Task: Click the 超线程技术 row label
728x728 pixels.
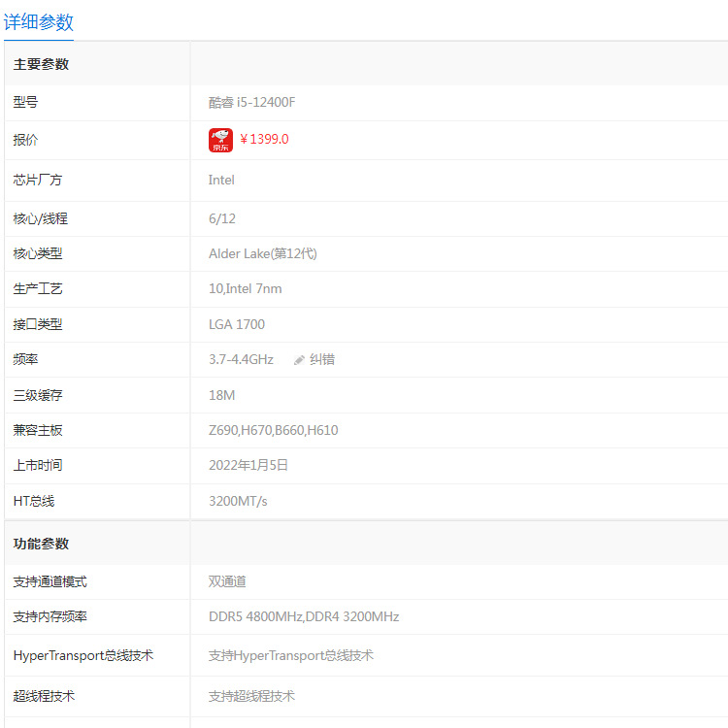Action: click(44, 696)
